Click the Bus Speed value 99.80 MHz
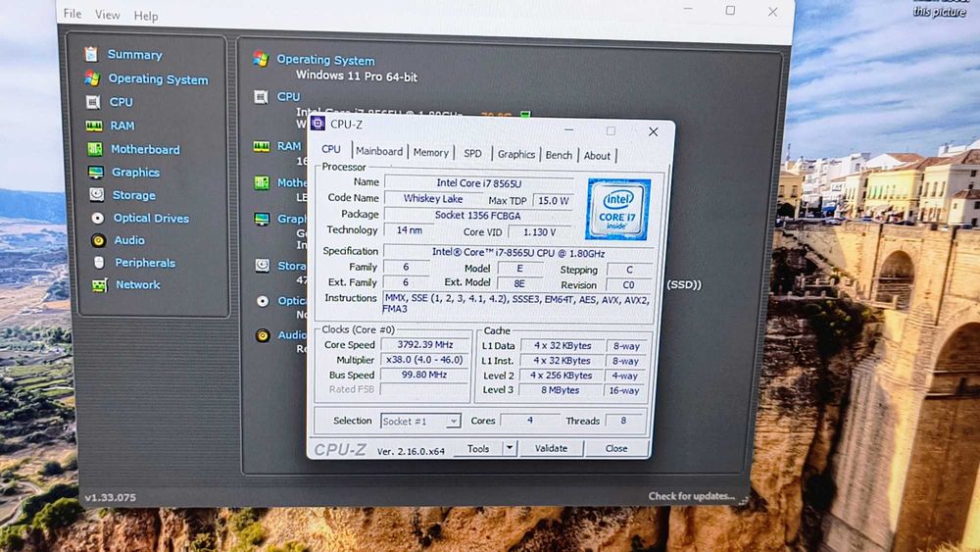This screenshot has height=552, width=980. pyautogui.click(x=424, y=375)
